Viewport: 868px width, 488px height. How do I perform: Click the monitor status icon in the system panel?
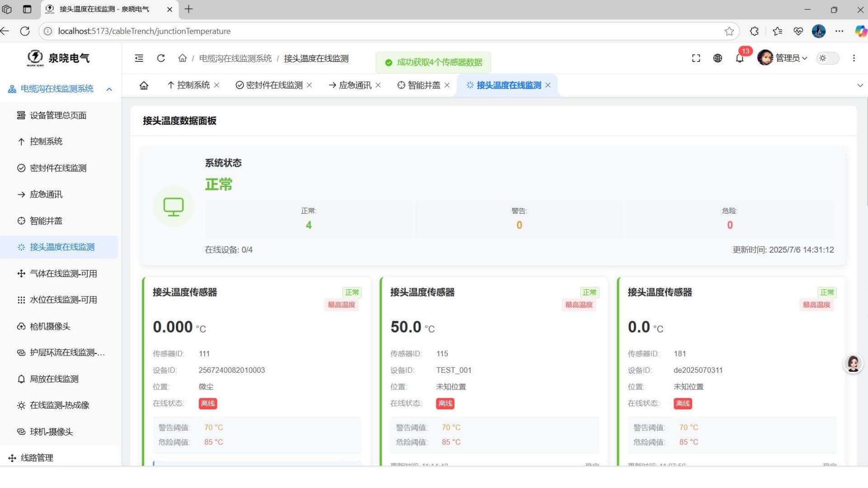point(173,206)
